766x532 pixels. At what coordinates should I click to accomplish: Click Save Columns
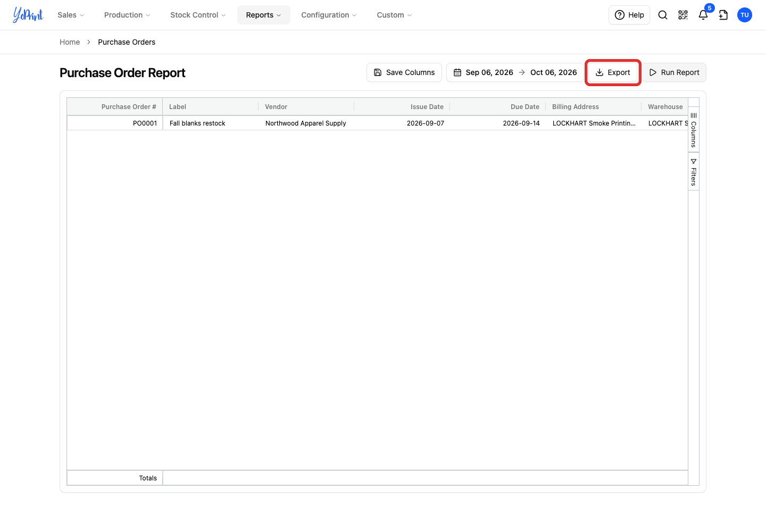pyautogui.click(x=404, y=72)
